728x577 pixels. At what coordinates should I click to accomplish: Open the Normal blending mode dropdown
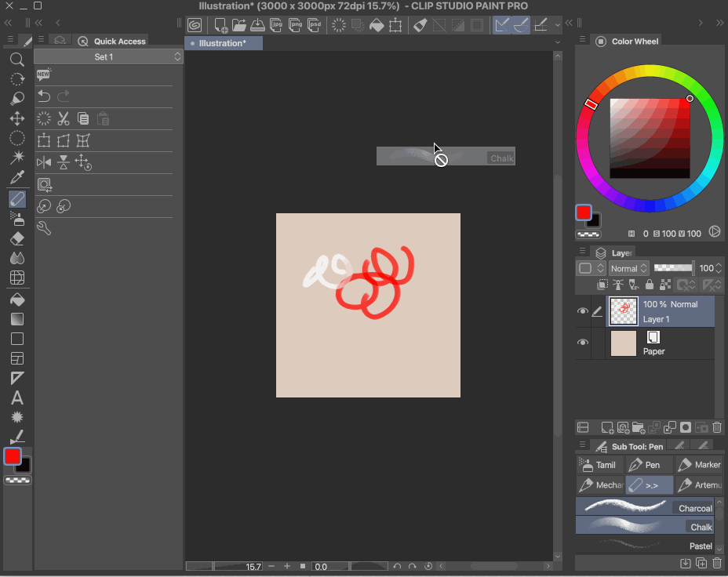(x=628, y=269)
